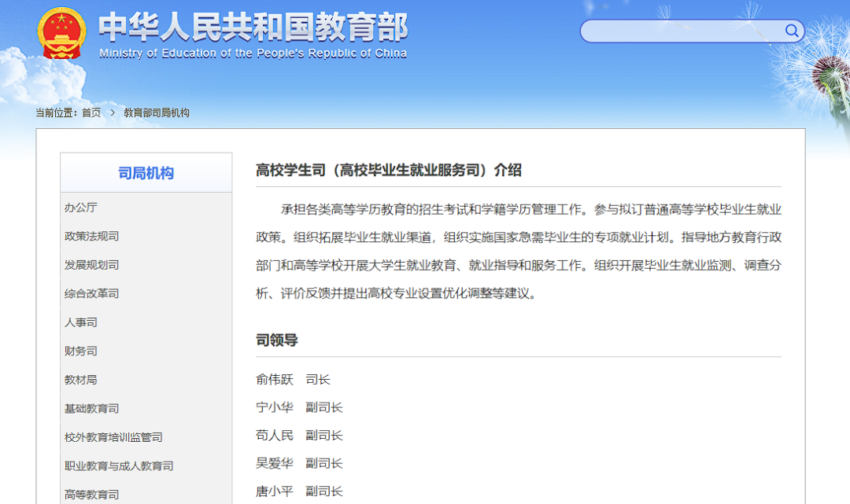This screenshot has width=850, height=504.
Task: Click the English Ministry of Education subtitle
Action: tap(253, 53)
